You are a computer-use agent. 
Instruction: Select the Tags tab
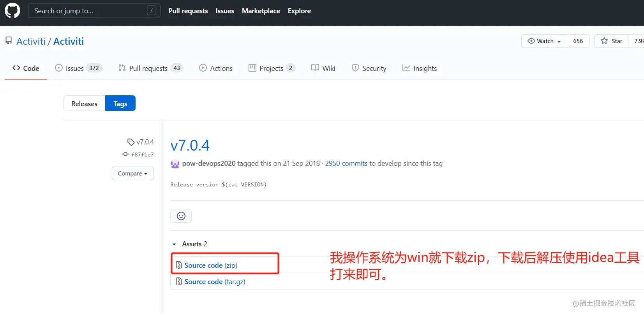(x=120, y=104)
